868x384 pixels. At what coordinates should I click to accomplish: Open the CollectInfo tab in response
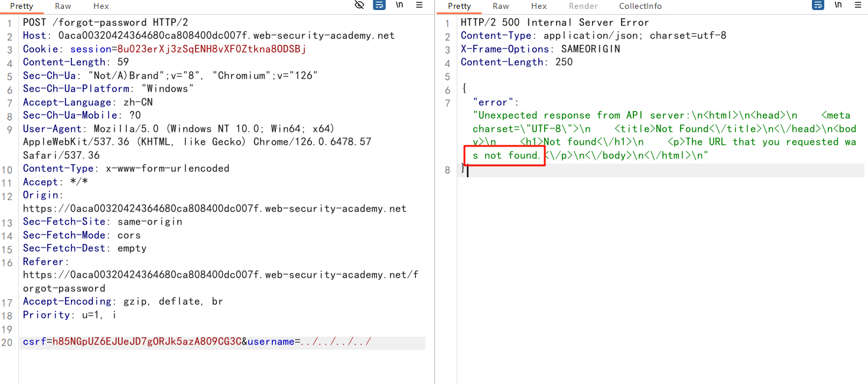point(640,6)
